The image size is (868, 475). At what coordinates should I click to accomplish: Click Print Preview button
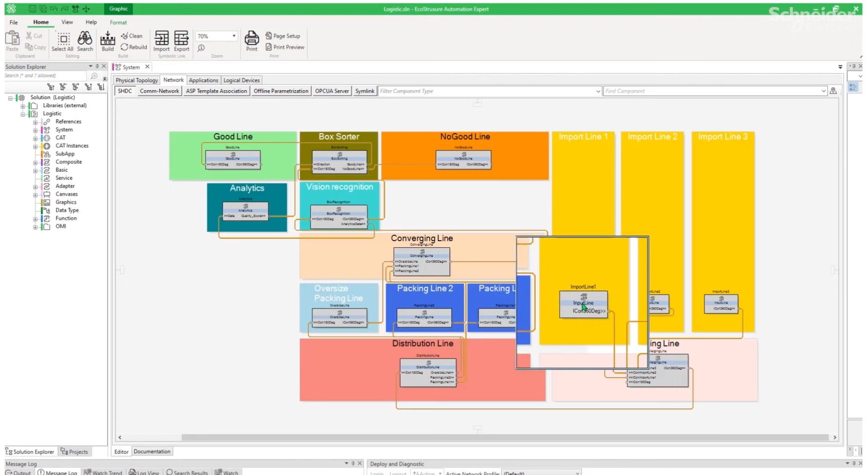285,47
